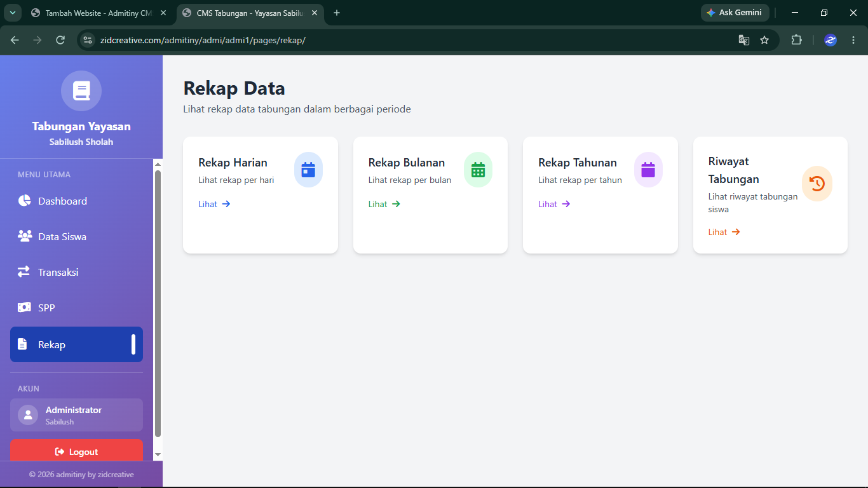The height and width of the screenshot is (488, 868).
Task: Go back with the browser back arrow
Action: [15, 40]
